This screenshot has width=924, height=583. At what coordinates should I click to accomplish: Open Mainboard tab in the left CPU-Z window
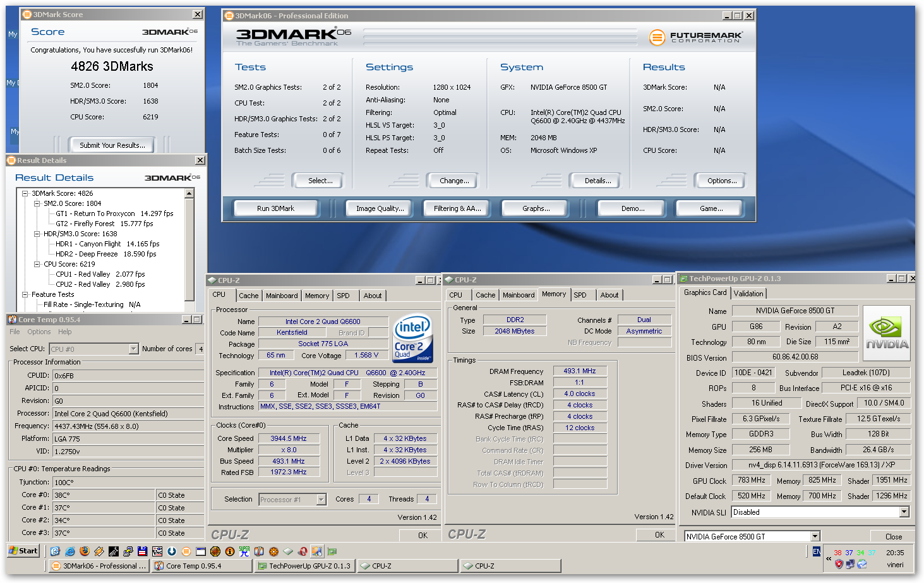pyautogui.click(x=282, y=296)
